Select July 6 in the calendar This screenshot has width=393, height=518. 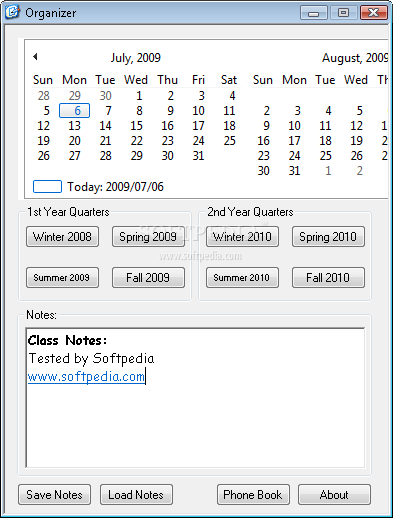tap(74, 111)
